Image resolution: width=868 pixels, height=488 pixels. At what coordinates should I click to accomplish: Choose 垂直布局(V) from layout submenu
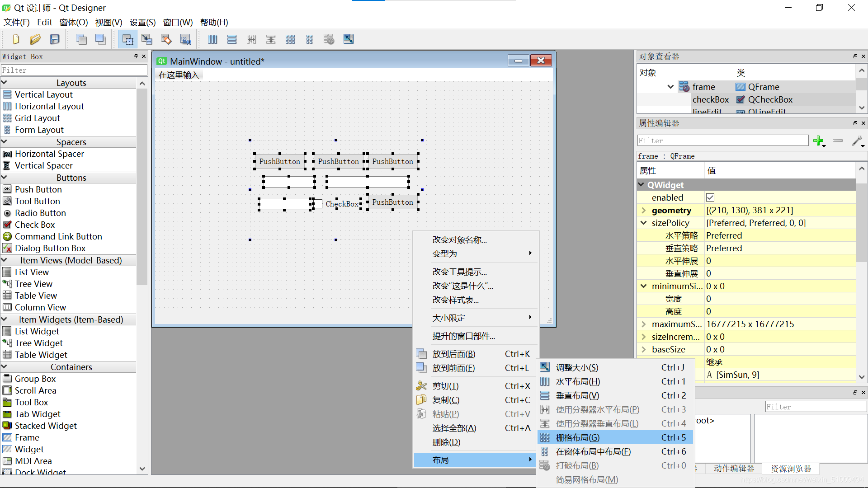[x=615, y=395]
